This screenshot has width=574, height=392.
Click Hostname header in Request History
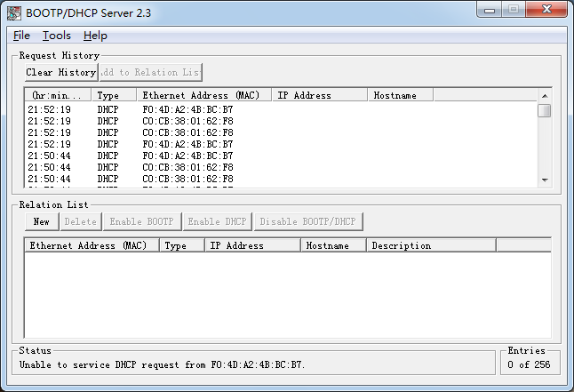click(399, 95)
